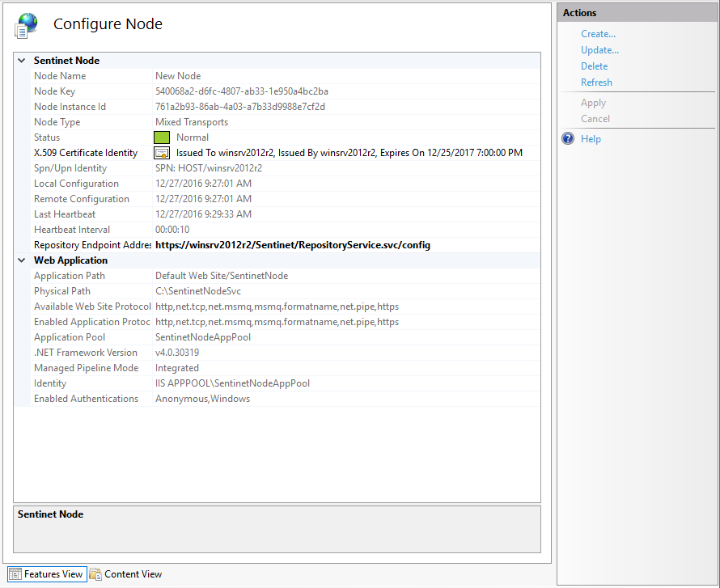
Task: Click Remote Configuration's 12/27/2016 9:27:01 AM value
Action: point(203,199)
